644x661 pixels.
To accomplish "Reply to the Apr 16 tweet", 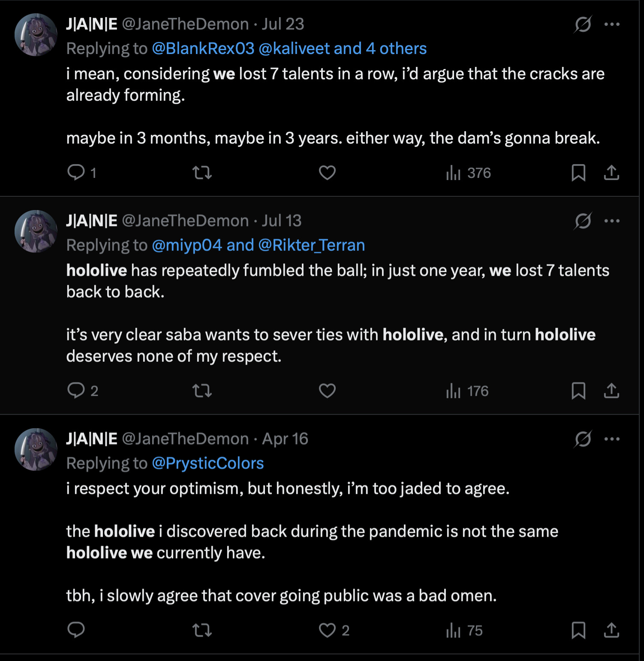I will (76, 630).
